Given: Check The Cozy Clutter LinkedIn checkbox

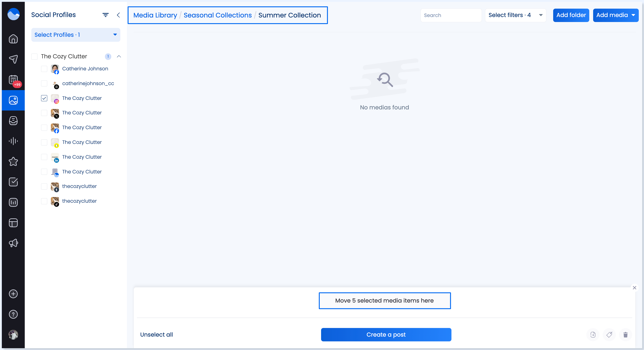Looking at the screenshot, I should [x=44, y=157].
